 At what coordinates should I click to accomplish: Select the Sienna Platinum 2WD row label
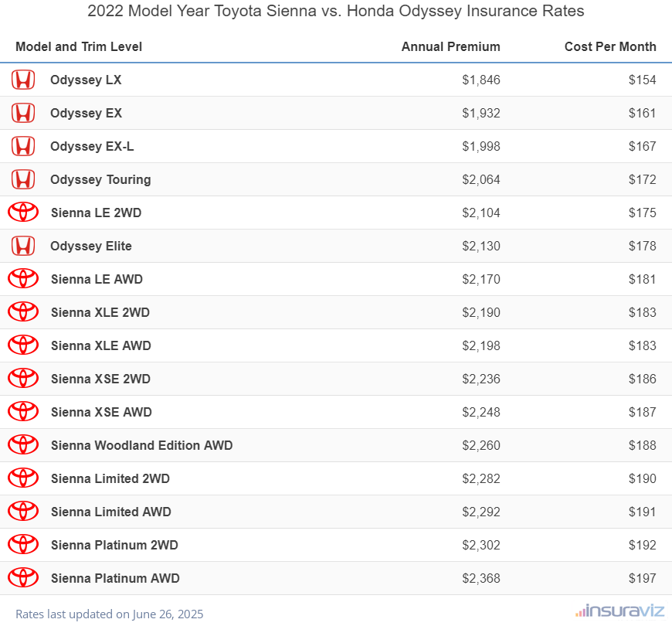tap(114, 545)
